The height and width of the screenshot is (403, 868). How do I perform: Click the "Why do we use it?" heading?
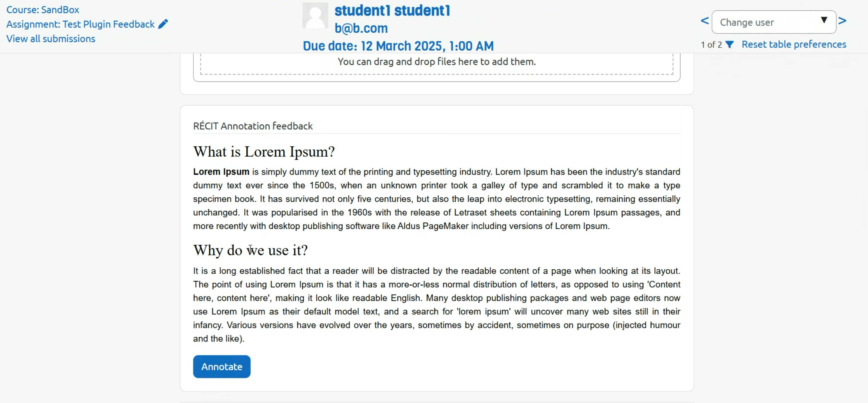(x=250, y=250)
